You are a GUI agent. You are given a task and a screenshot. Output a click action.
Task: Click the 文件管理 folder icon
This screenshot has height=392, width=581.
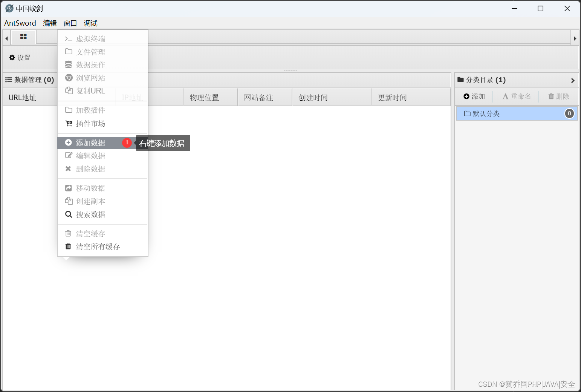pos(69,52)
